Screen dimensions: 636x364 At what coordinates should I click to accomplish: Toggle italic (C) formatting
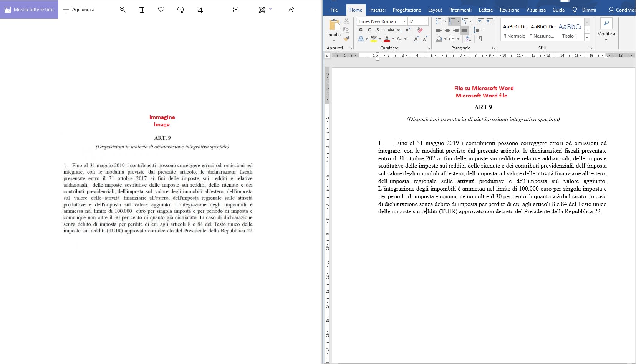(369, 30)
